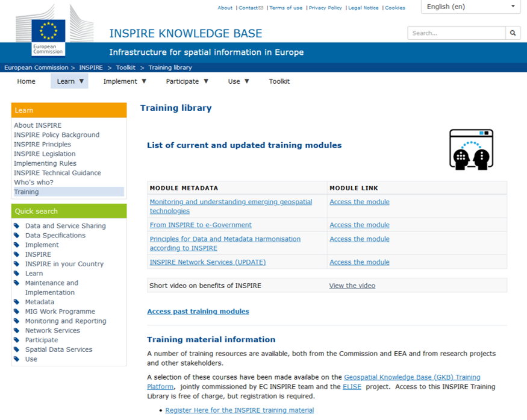Open the Toolkit menu item
This screenshot has width=527, height=420.
tap(279, 81)
